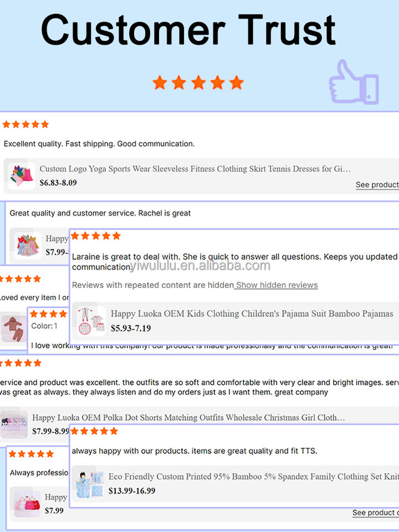Open the Happy Luoka dresses thumbnail under Rachel review
The height and width of the screenshot is (532, 399).
pos(28,245)
